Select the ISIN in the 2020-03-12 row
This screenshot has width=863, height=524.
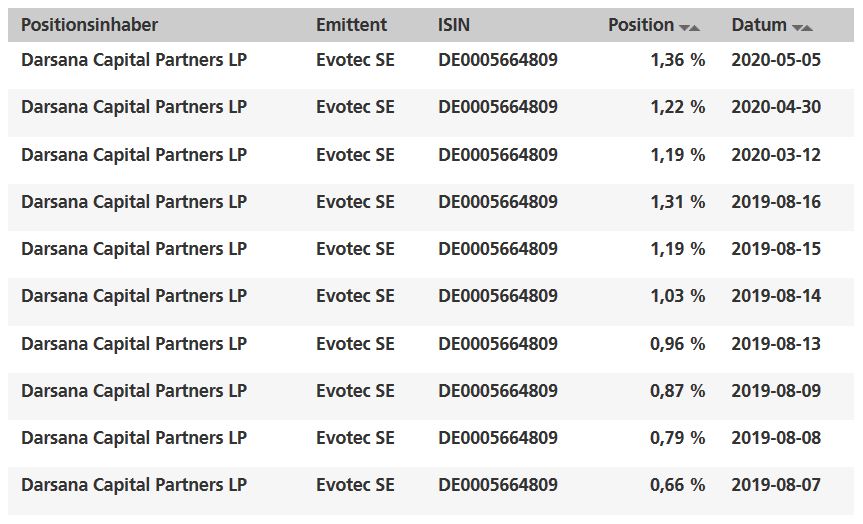click(x=498, y=155)
